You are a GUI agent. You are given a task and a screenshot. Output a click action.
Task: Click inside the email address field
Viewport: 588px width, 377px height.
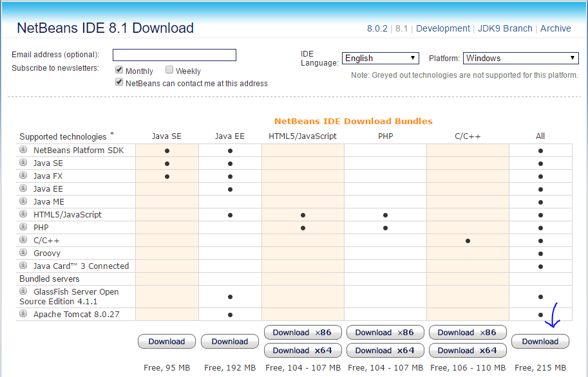pos(174,55)
